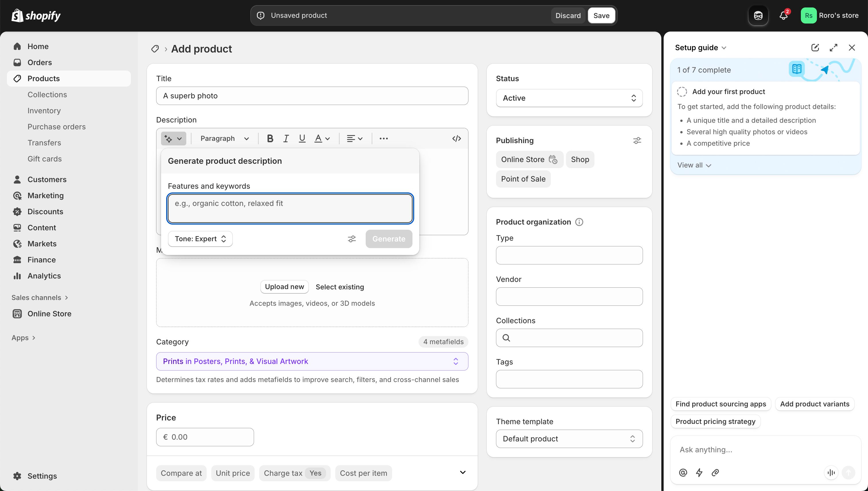Click Select existing media
This screenshot has height=491, width=868.
coord(340,287)
